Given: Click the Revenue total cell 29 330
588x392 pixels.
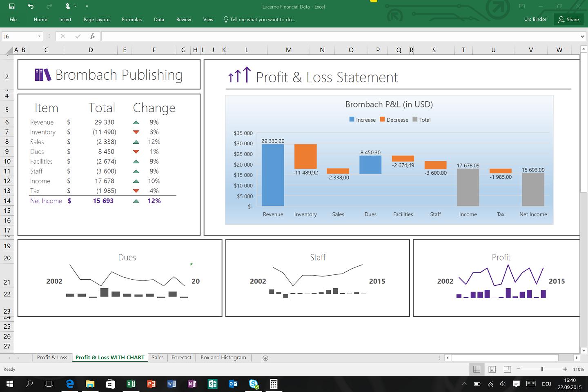Looking at the screenshot, I should pos(105,122).
